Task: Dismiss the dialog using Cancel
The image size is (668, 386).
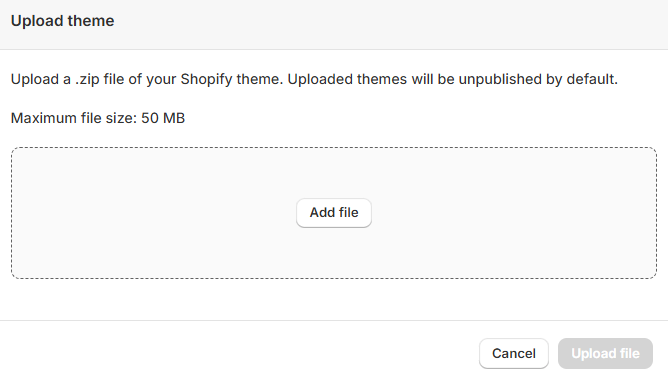Action: tap(513, 353)
